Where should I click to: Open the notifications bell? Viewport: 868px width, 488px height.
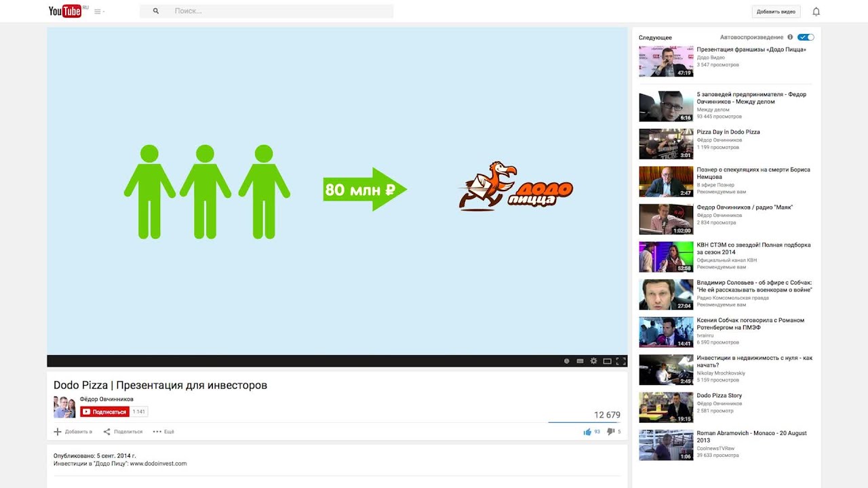click(x=816, y=12)
